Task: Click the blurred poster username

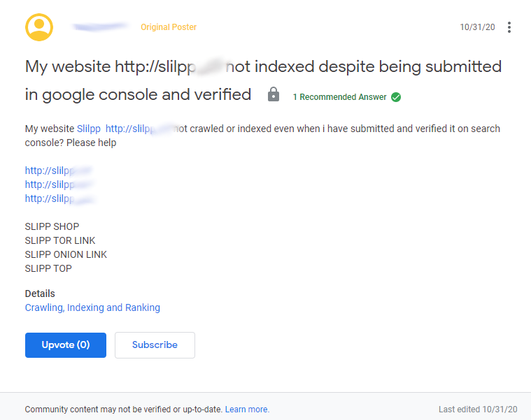Action: tap(101, 27)
